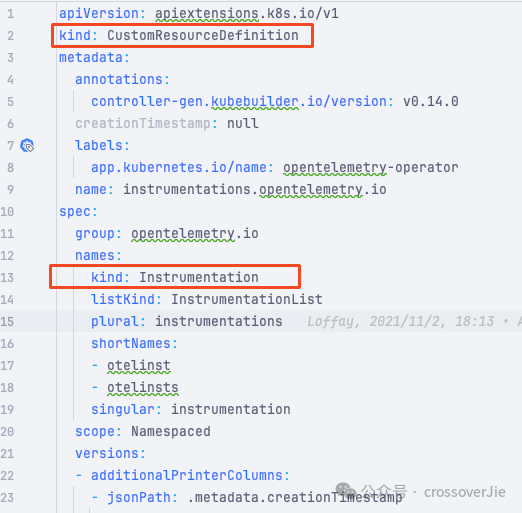522x513 pixels.
Task: Click the 'metadata:' key
Action: coord(94,57)
